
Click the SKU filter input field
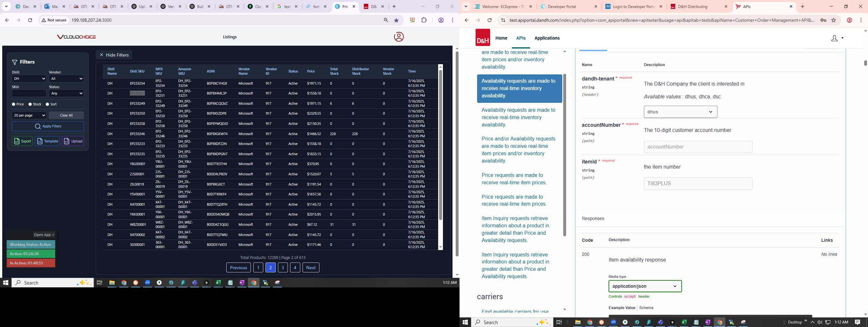[29, 93]
